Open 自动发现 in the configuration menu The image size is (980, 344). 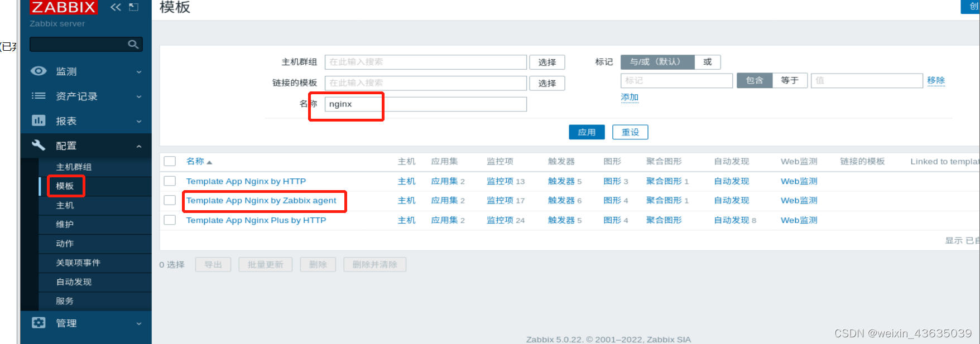pos(74,282)
